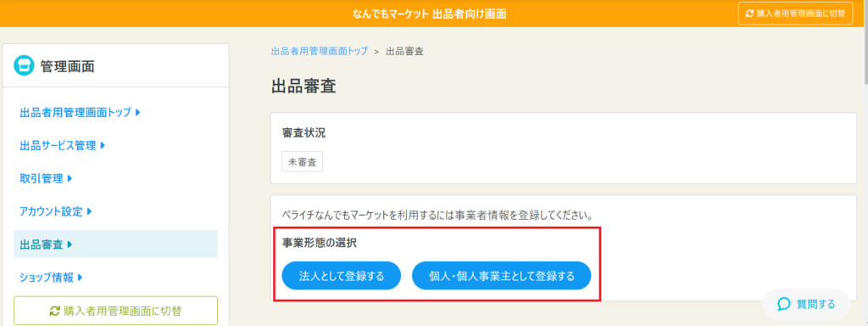This screenshot has height=326, width=868.
Task: Go to ショップ情報 in the sidebar
Action: (51, 278)
